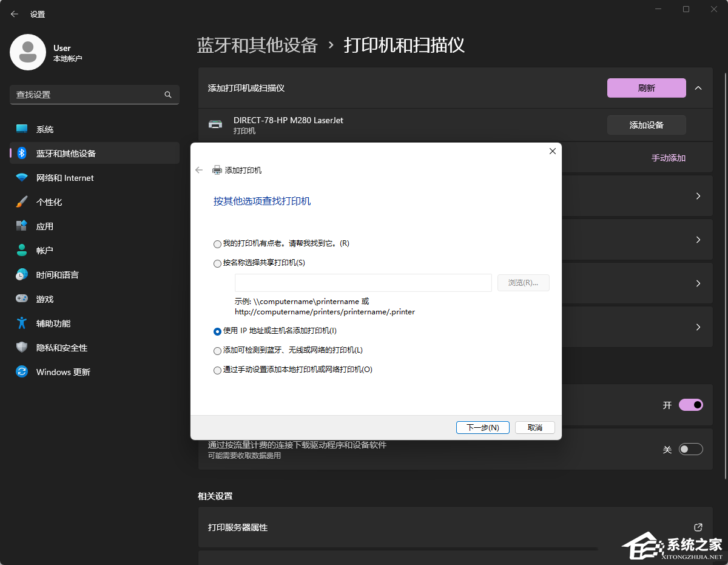Image resolution: width=728 pixels, height=565 pixels.
Task: Select 按名称选择共享打印机 radio option
Action: pos(217,263)
